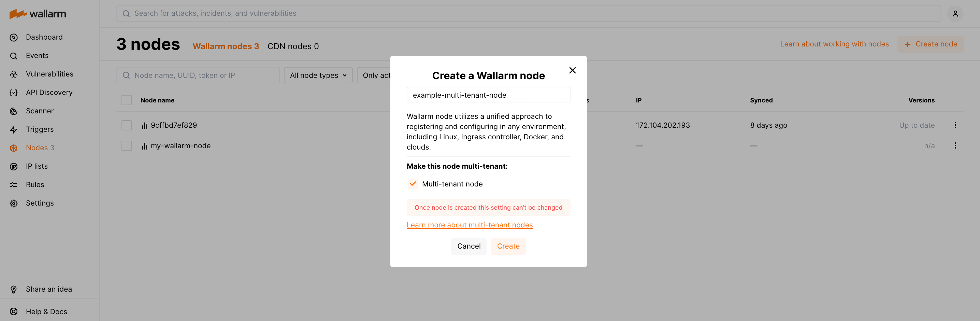Open the All node types dropdown

point(318,75)
